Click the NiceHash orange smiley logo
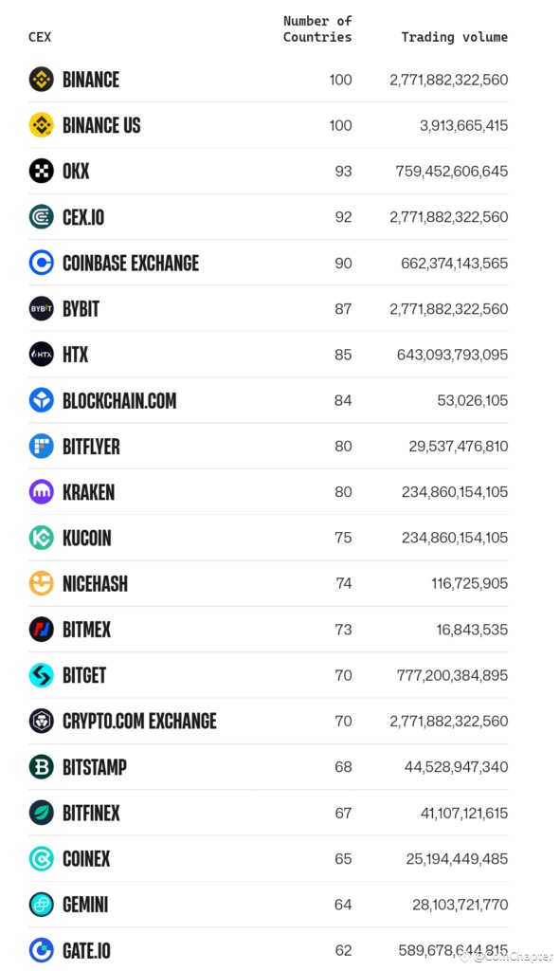This screenshot has width=560, height=971. tap(42, 583)
